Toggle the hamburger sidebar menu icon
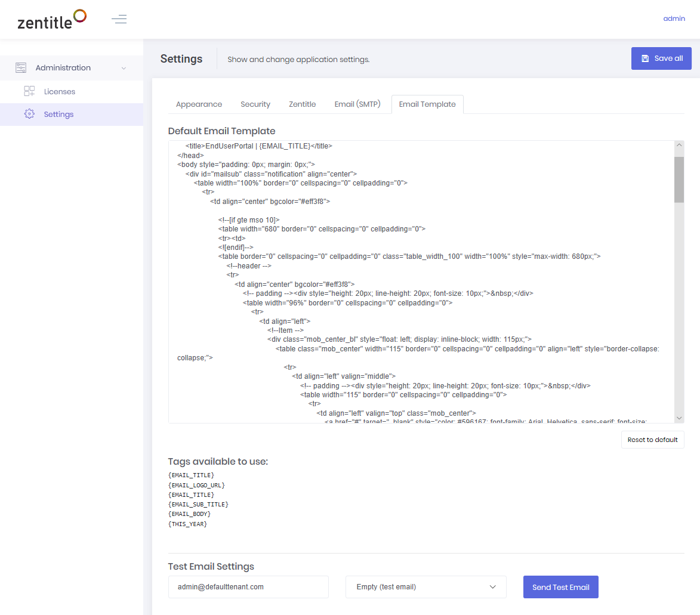Viewport: 700px width, 615px height. coord(119,19)
